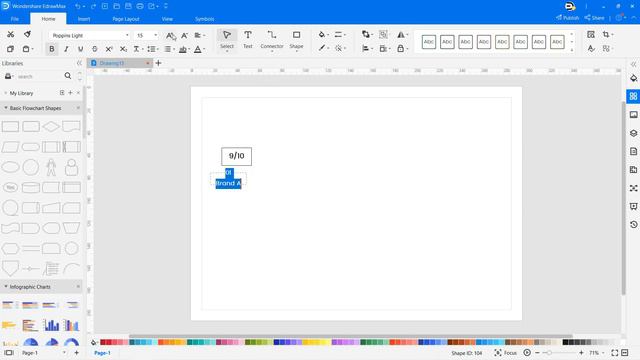Click the Format Painter icon
The width and height of the screenshot is (640, 360).
(27, 34)
